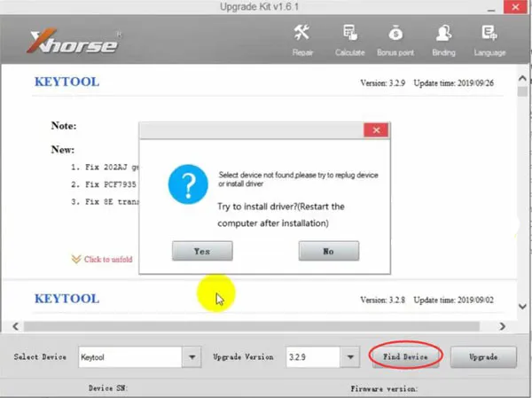Screen dimensions: 532x398
Task: Click the Upgrade button
Action: (483, 356)
